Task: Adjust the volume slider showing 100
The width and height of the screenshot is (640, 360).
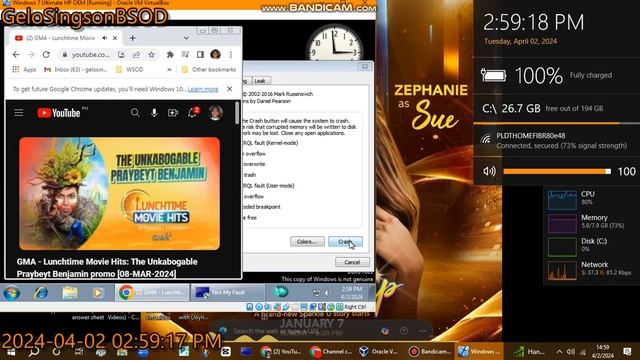Action: pyautogui.click(x=557, y=171)
